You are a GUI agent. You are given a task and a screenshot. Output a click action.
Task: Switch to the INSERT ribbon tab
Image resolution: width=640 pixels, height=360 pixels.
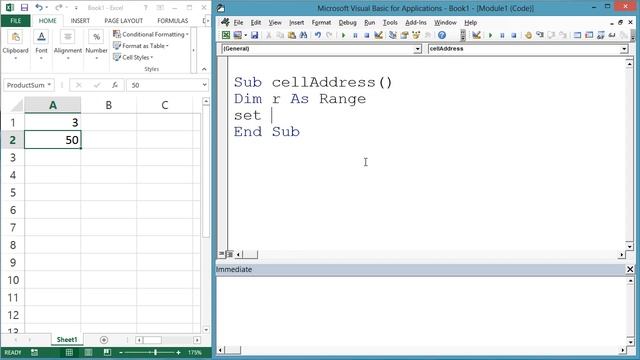click(80, 21)
